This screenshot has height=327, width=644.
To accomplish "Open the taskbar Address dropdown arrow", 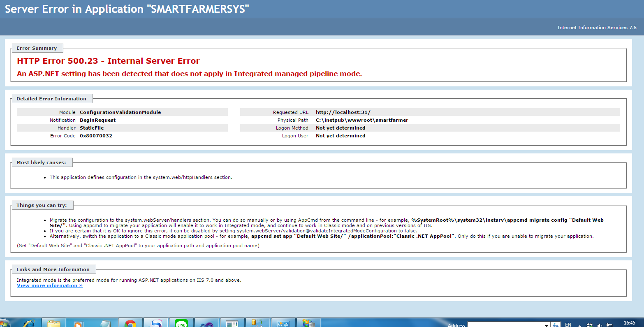I will pyautogui.click(x=547, y=325).
